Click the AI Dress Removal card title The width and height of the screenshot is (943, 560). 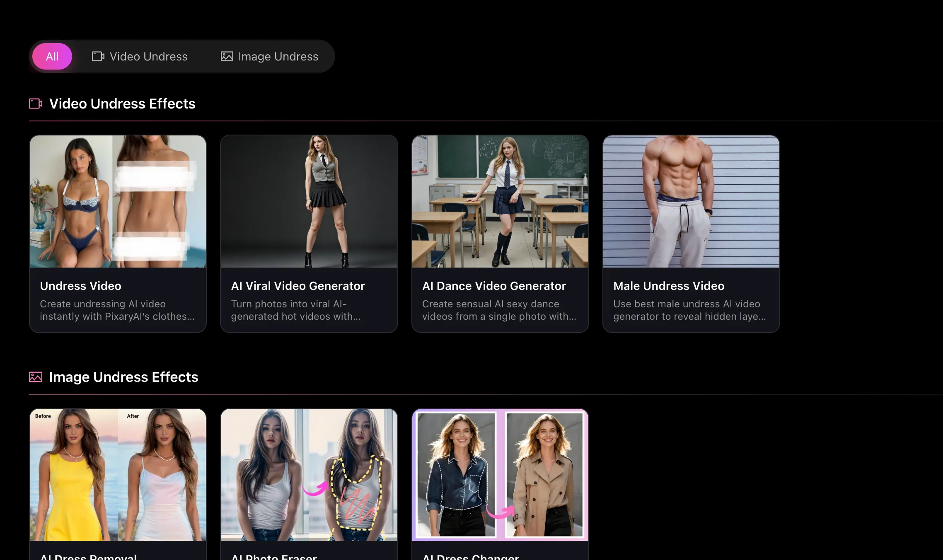[88, 557]
